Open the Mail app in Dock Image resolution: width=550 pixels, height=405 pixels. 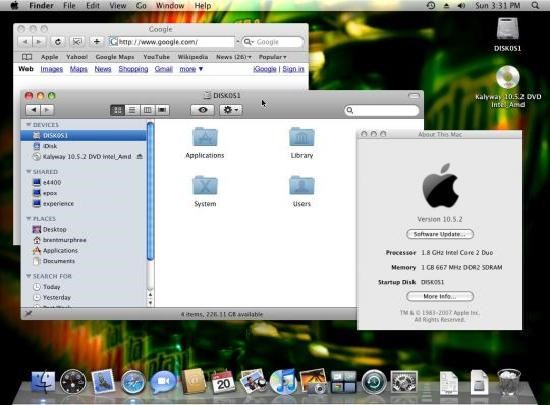[x=103, y=382]
